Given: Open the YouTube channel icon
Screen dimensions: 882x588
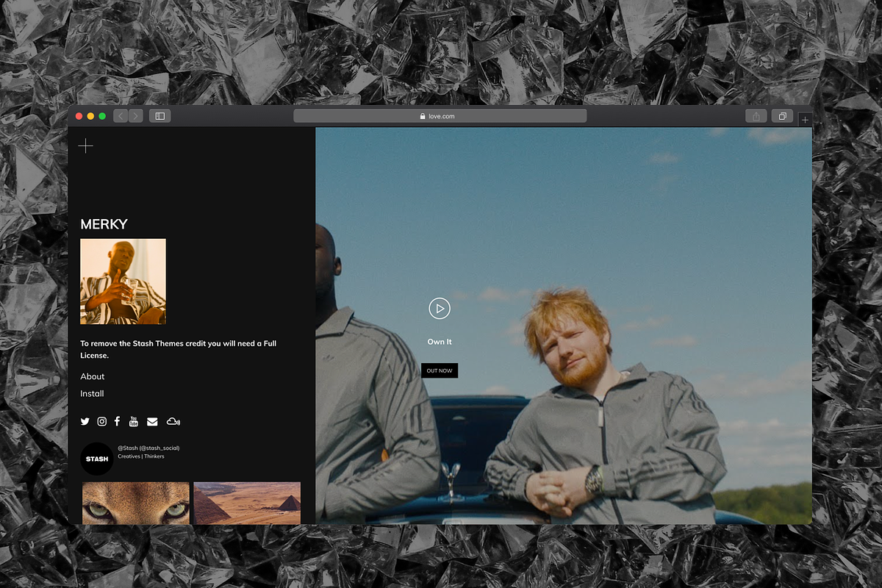Looking at the screenshot, I should 134,421.
